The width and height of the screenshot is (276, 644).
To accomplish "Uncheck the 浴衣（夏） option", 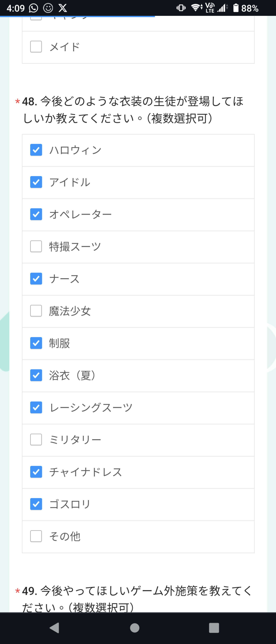I will 36,375.
